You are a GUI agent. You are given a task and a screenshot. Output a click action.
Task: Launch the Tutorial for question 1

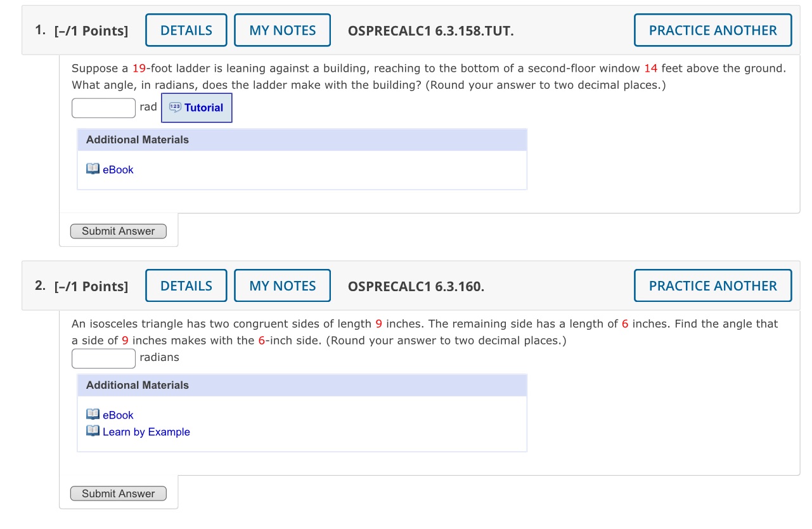coord(197,108)
